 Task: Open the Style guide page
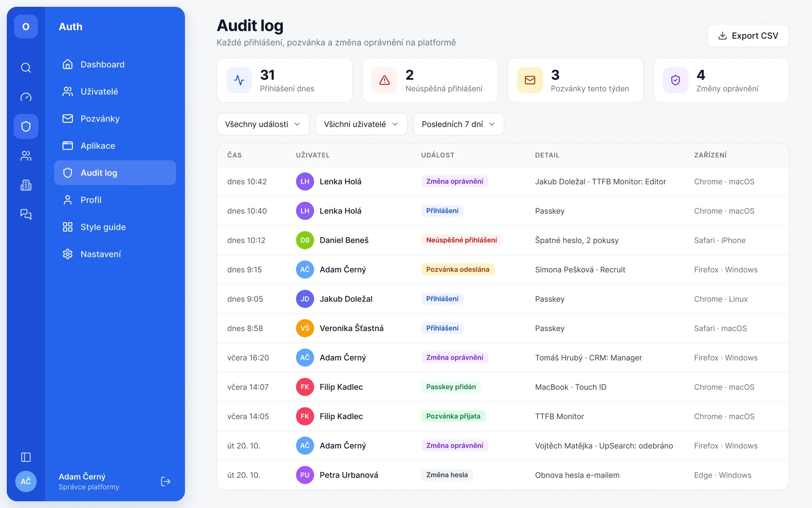point(115,227)
